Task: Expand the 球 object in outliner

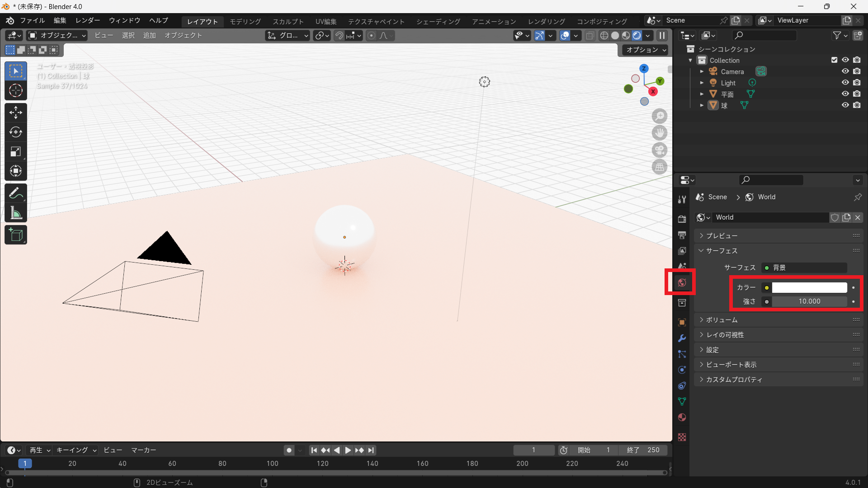Action: click(702, 105)
